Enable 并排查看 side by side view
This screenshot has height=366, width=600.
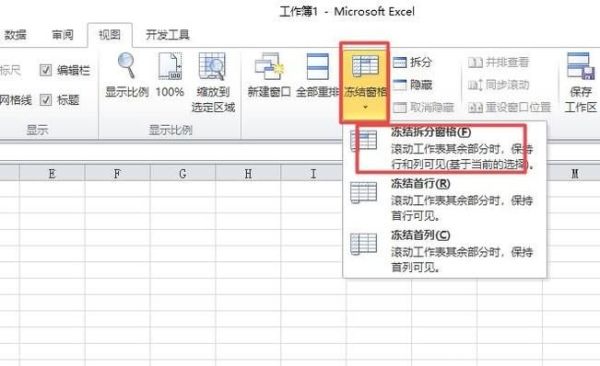[498, 62]
